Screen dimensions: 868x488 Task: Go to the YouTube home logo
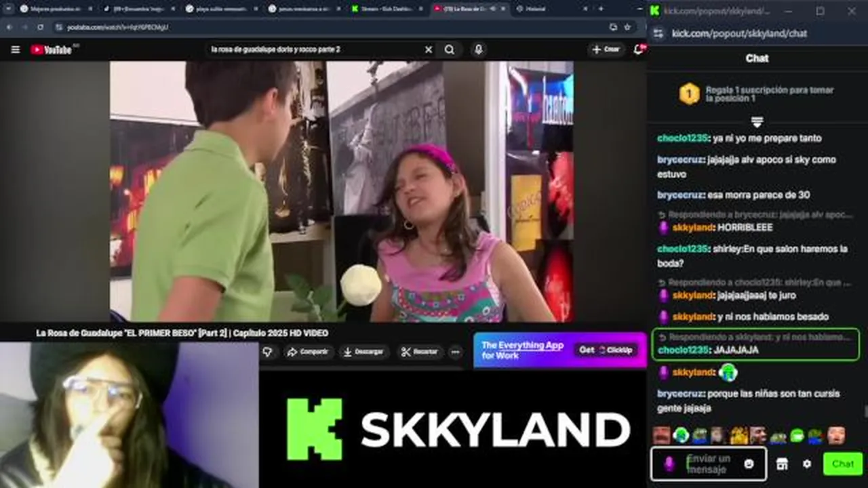coord(52,49)
